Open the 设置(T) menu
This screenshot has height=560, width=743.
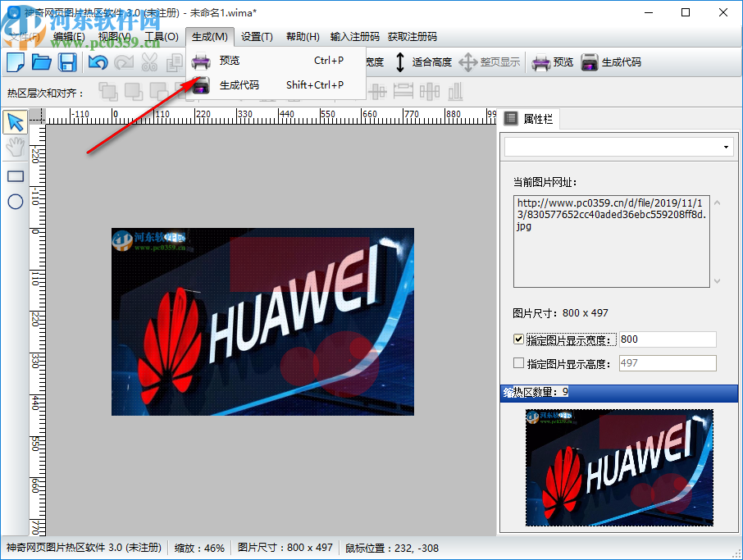coord(256,36)
